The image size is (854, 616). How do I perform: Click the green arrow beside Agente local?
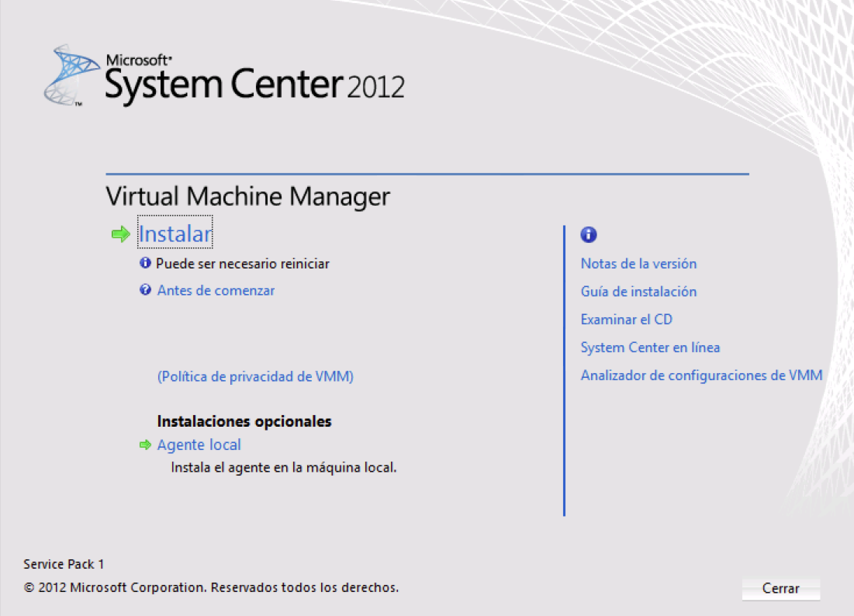(145, 445)
